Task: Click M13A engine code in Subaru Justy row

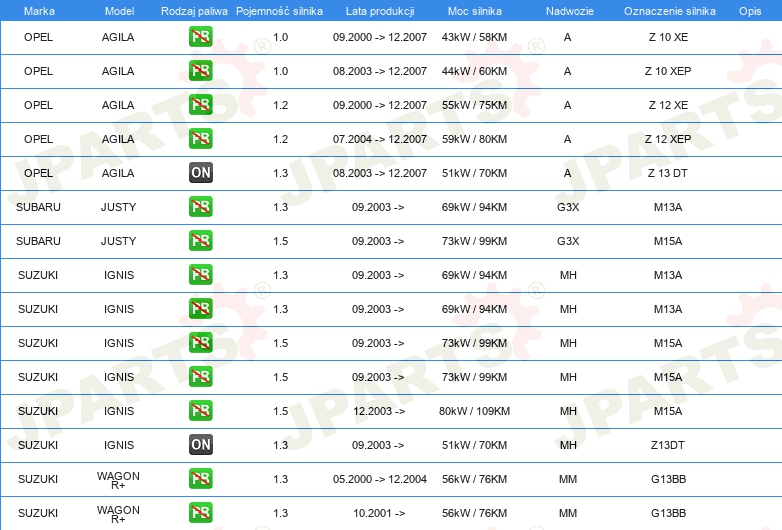Action: tap(668, 207)
